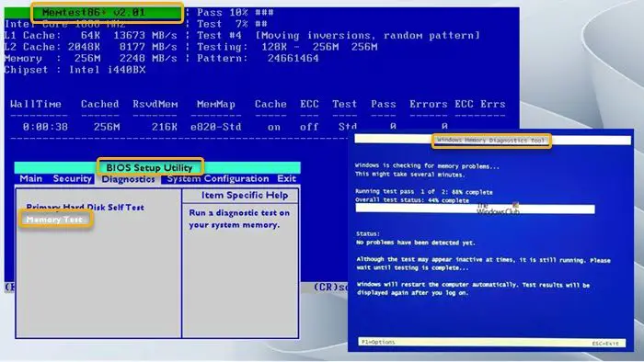Click F1=Options in the Memory Diagnostic footer
The height and width of the screenshot is (362, 644).
point(378,342)
